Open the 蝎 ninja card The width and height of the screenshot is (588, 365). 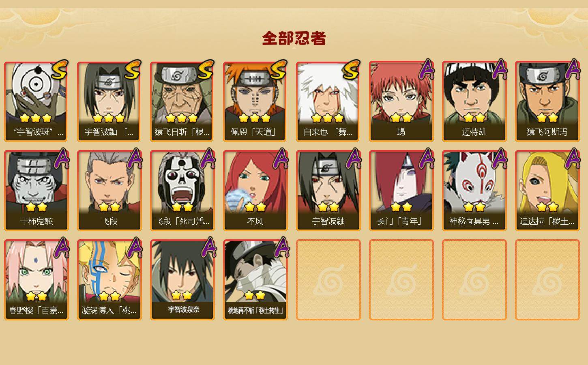(x=401, y=101)
